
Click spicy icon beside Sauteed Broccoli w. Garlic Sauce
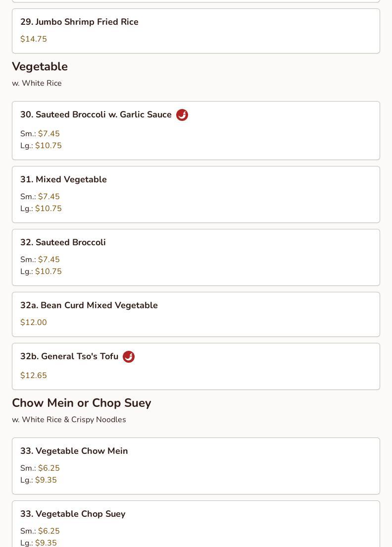(x=182, y=115)
